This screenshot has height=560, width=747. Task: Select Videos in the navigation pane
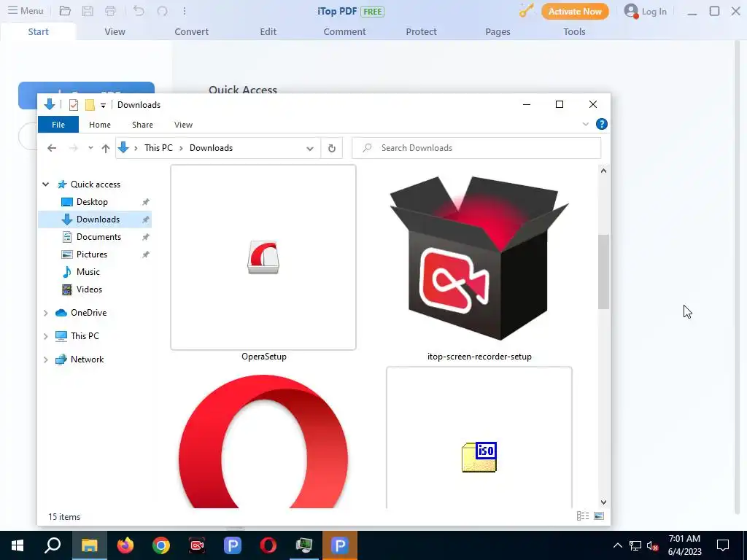89,289
